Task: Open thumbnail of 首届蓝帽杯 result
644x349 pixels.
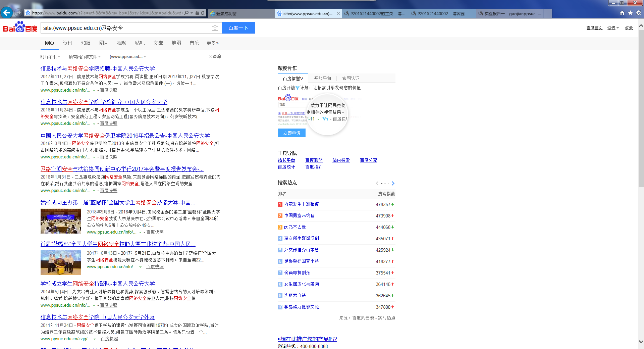Action: click(x=61, y=262)
